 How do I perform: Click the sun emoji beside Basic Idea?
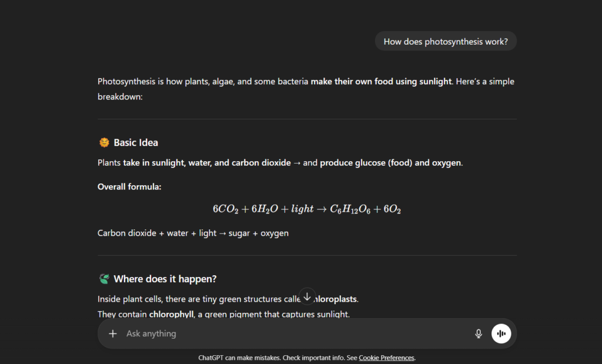[104, 142]
